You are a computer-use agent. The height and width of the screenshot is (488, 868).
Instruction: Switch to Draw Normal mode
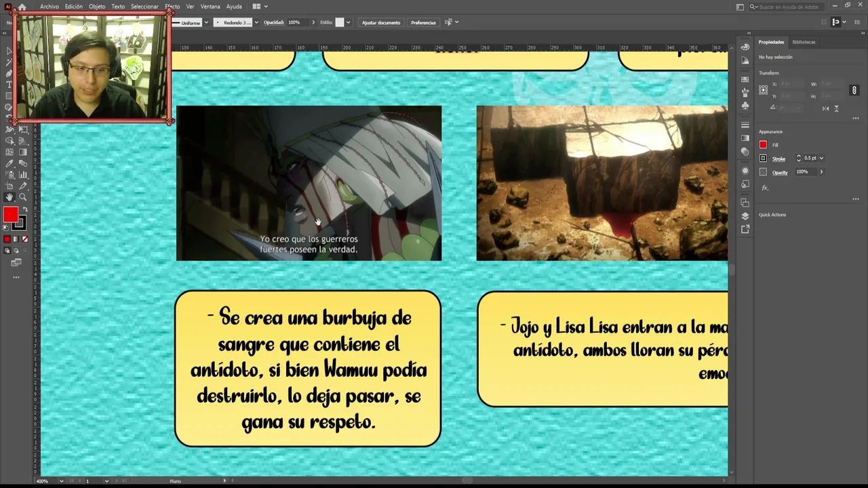[x=7, y=251]
